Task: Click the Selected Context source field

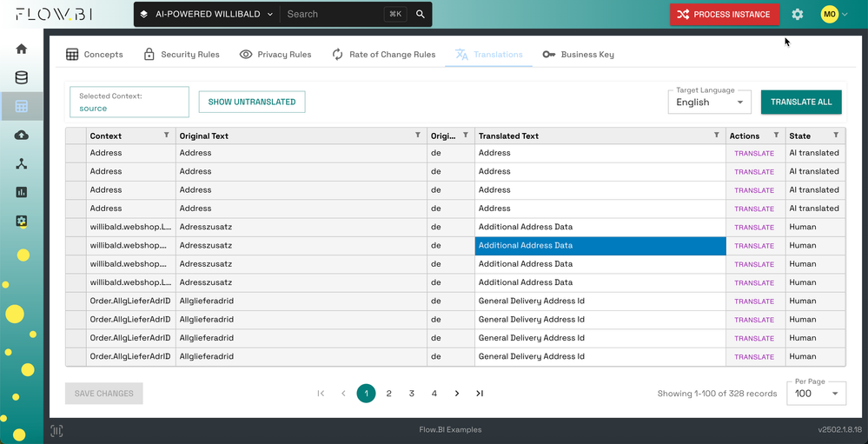Action: [129, 102]
